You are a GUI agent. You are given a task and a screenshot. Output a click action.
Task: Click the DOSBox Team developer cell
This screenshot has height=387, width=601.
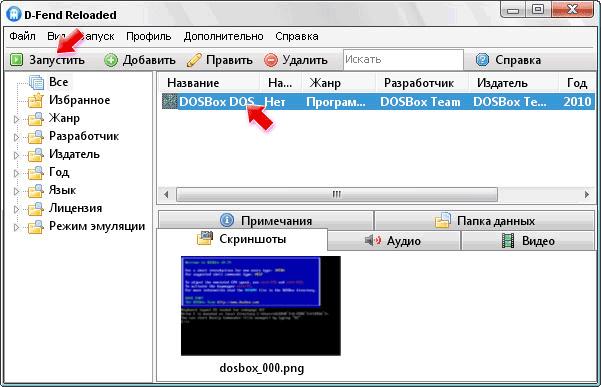[420, 102]
